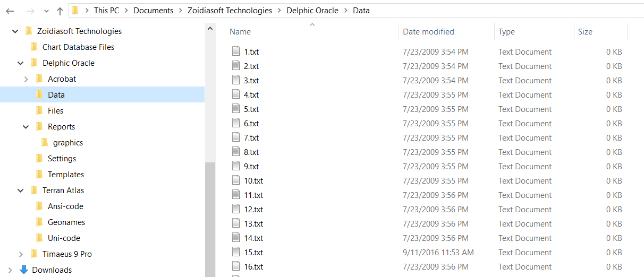This screenshot has width=644, height=277.
Task: Expand the Timaeus 9 Pro folder
Action: pyautogui.click(x=21, y=254)
